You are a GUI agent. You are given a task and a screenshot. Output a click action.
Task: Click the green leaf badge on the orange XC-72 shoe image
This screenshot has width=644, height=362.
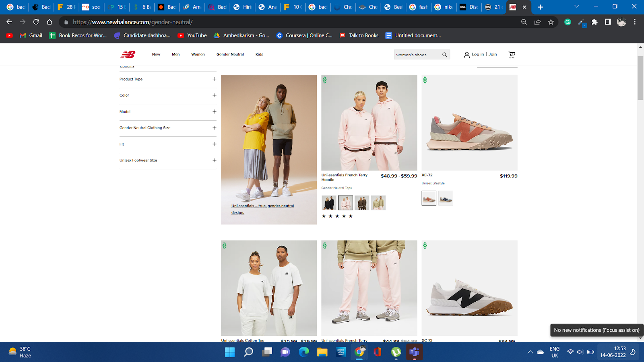click(425, 80)
